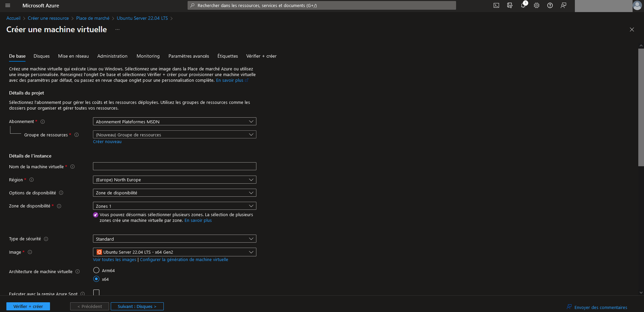Expand the Abonnement dropdown
644x312 pixels.
[175, 121]
